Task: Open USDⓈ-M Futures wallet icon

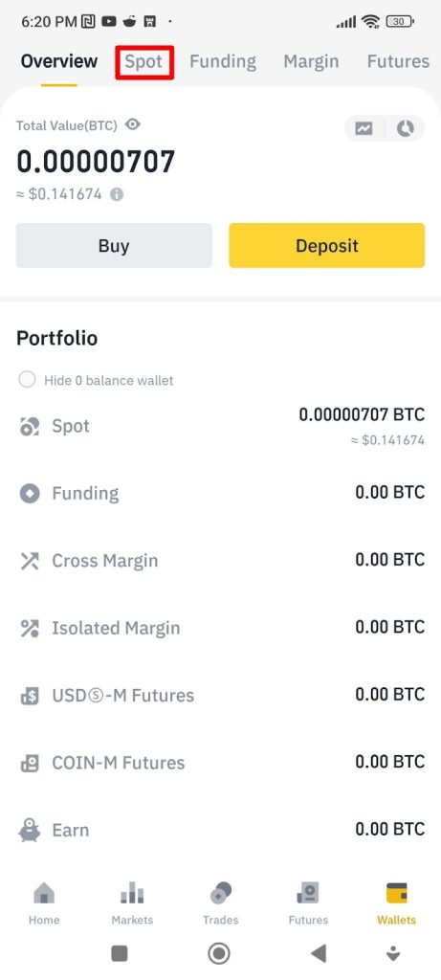Action: tap(30, 696)
